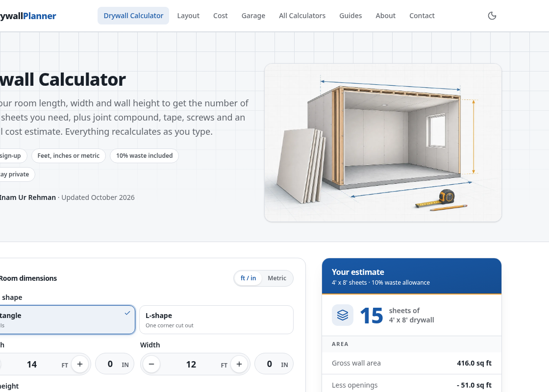Click the 'sheets of 4' x 8' drywall' text
Image resolution: width=549 pixels, height=392 pixels.
411,316
